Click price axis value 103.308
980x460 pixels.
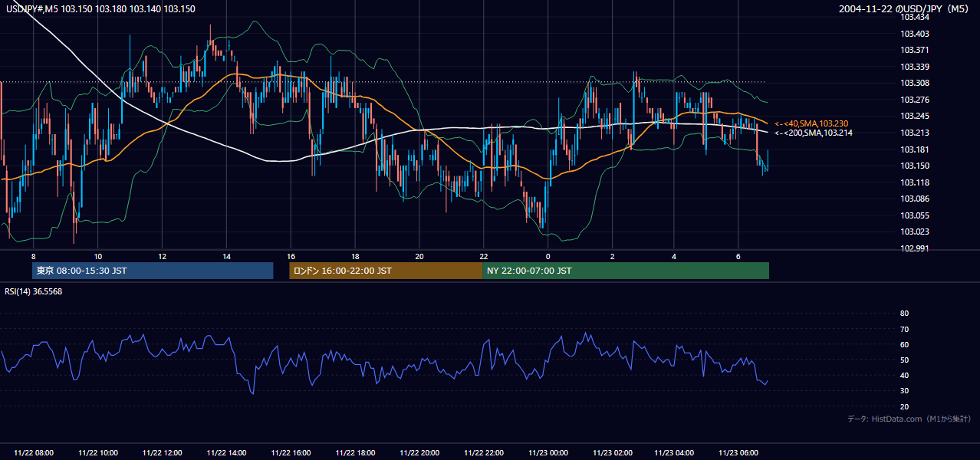point(914,83)
